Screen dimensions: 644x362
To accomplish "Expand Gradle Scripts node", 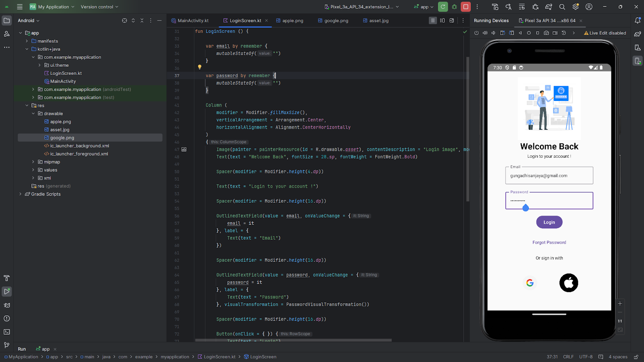I will coord(21,194).
